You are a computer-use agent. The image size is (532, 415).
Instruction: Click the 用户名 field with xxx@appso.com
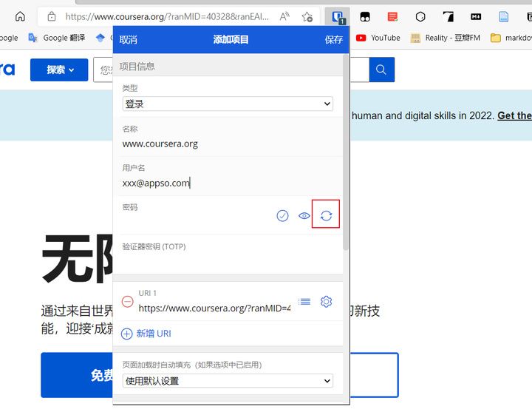(230, 183)
